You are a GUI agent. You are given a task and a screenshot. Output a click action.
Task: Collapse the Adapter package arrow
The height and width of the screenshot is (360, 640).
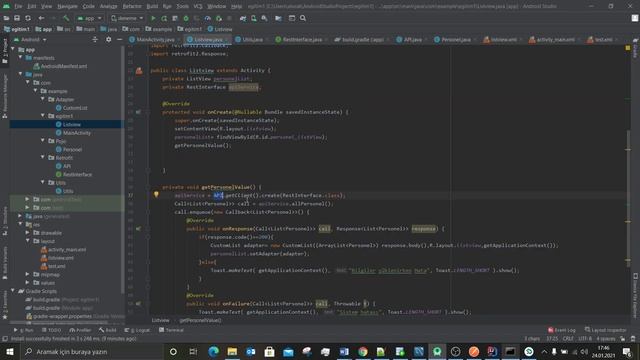click(42, 99)
